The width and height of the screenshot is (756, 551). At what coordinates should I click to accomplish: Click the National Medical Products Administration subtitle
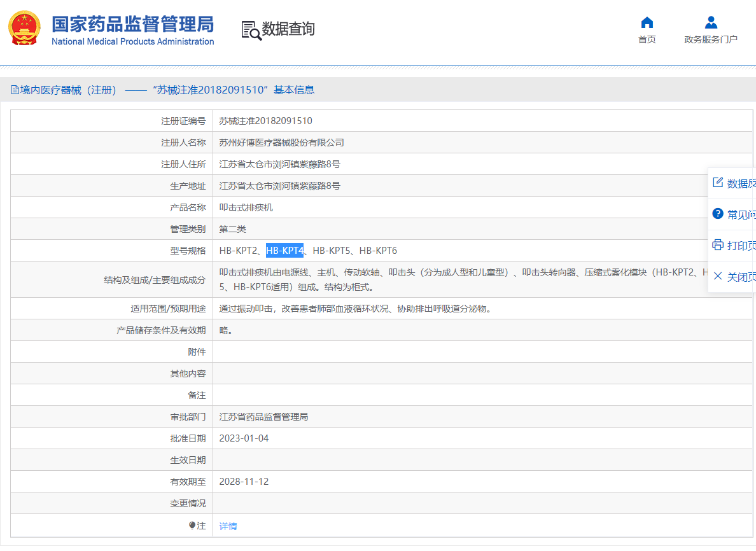(132, 41)
